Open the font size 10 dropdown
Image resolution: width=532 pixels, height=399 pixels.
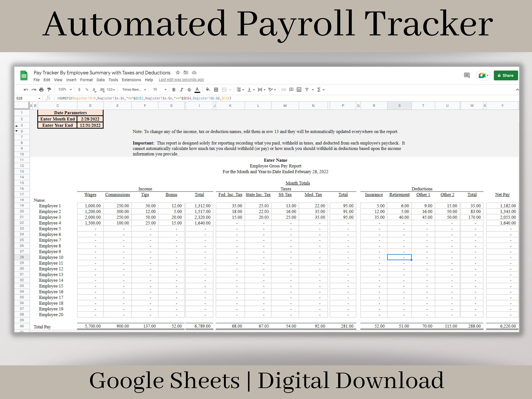tap(160, 90)
